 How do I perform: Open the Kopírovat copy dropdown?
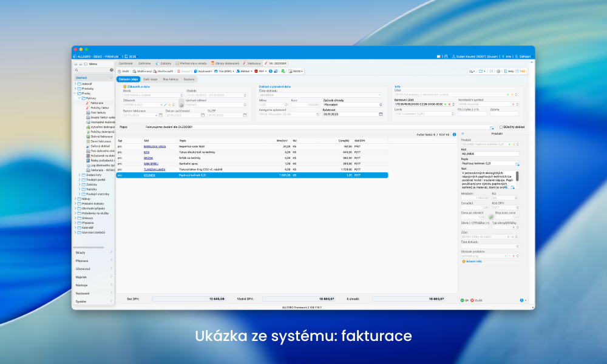pos(203,71)
